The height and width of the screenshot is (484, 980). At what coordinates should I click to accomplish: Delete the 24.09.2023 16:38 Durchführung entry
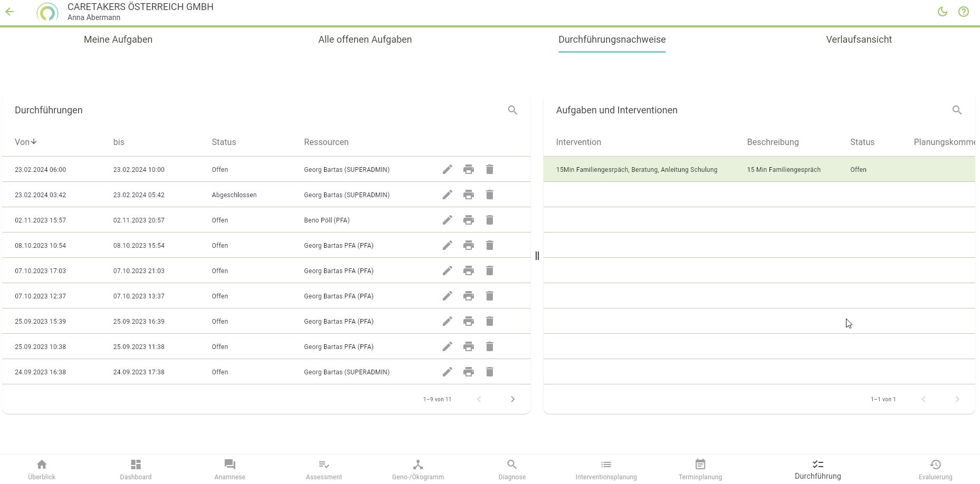point(489,372)
